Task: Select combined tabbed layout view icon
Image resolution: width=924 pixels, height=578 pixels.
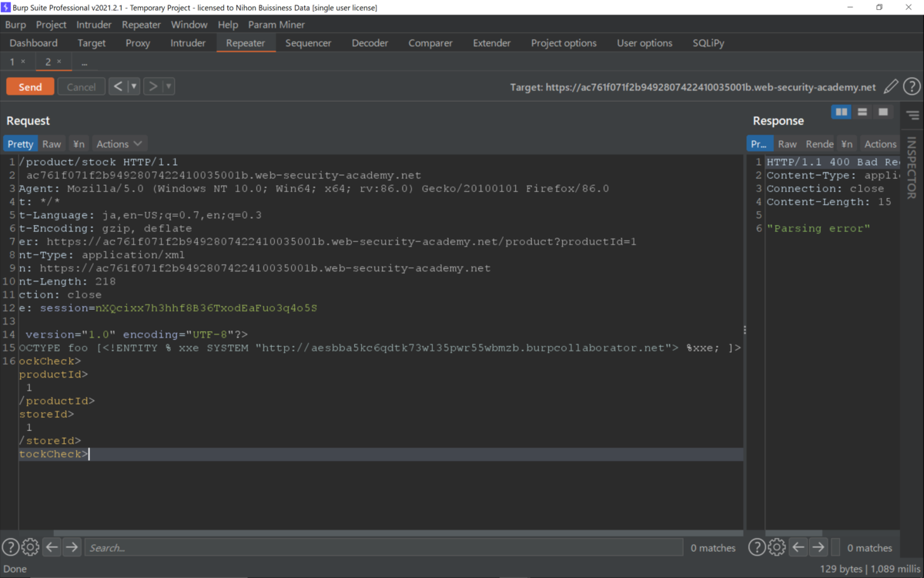Action: [883, 113]
